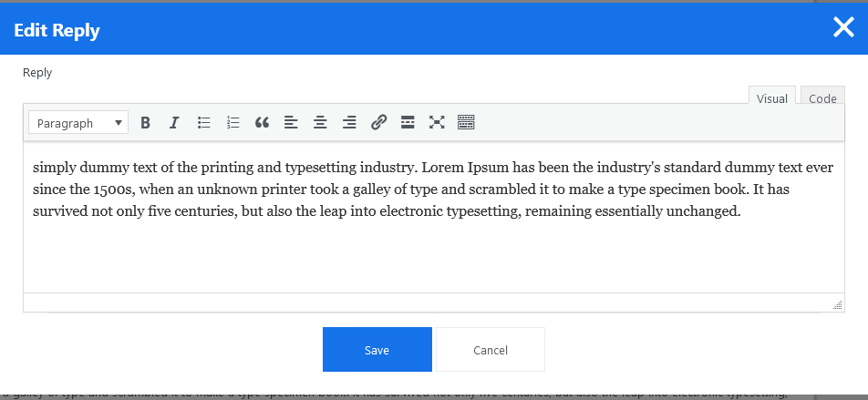The image size is (868, 400).
Task: Apply blockquote formatting
Action: (262, 123)
